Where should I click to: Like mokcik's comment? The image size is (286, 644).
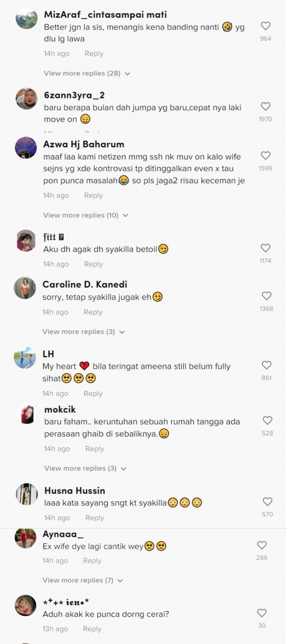(x=268, y=421)
